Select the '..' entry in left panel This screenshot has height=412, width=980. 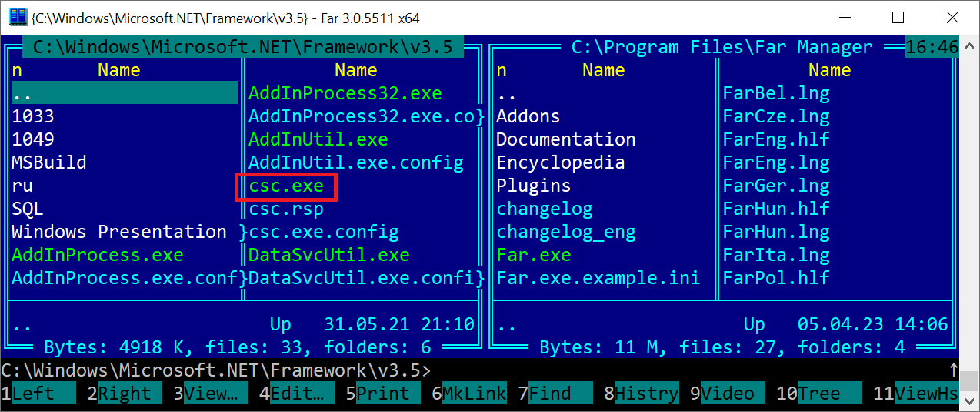click(125, 93)
